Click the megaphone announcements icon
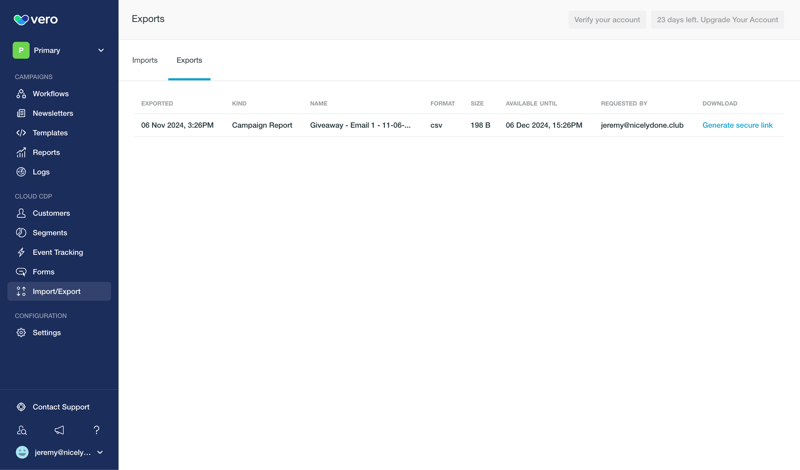 pos(59,430)
